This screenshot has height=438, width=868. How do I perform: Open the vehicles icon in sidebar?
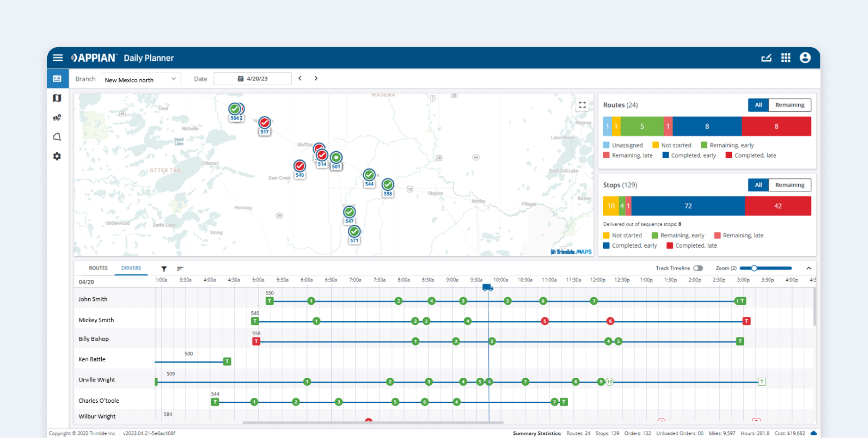pyautogui.click(x=57, y=117)
